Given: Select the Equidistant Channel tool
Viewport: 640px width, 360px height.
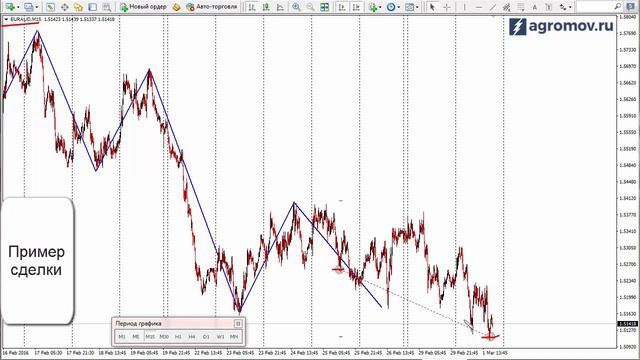Looking at the screenshot, I should click(507, 7).
